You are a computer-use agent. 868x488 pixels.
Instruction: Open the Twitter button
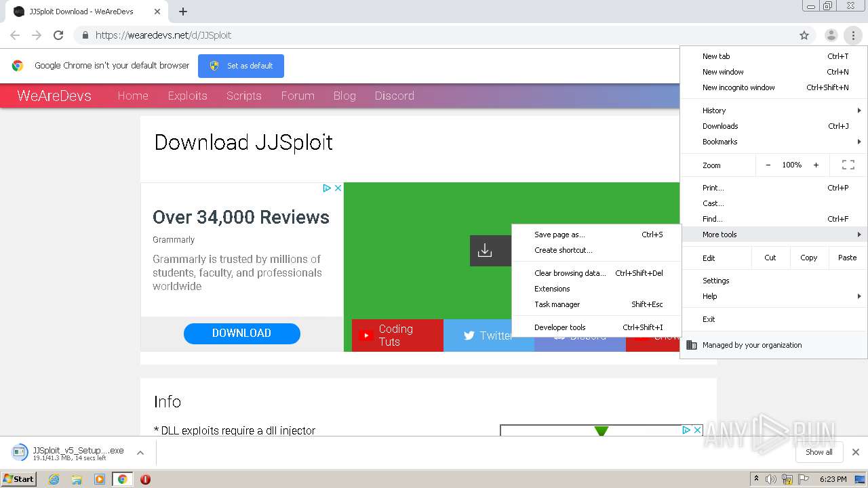[488, 335]
